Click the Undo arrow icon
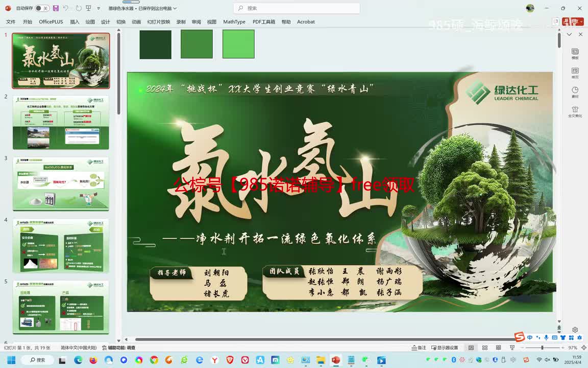This screenshot has height=368, width=588. point(66,8)
